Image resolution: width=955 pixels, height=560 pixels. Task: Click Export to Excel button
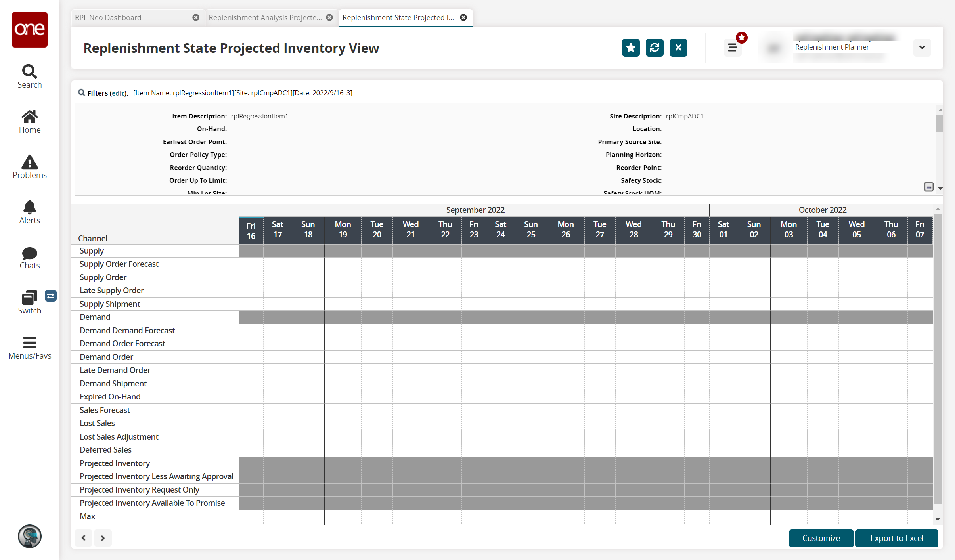point(897,538)
